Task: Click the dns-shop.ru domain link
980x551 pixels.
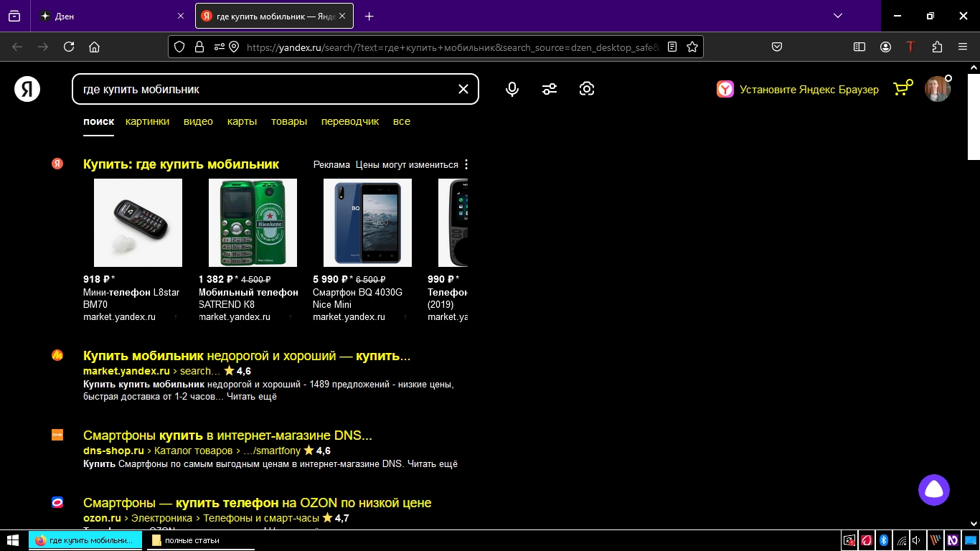Action: point(113,451)
